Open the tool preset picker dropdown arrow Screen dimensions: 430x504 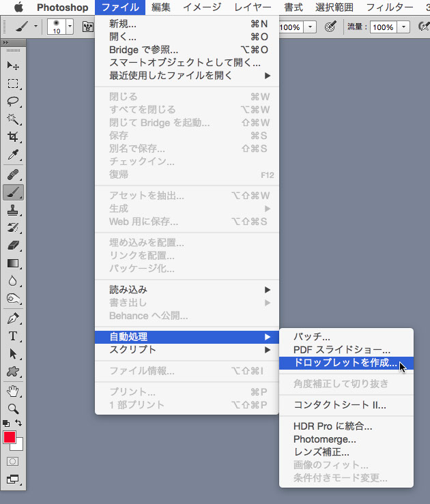tap(35, 27)
